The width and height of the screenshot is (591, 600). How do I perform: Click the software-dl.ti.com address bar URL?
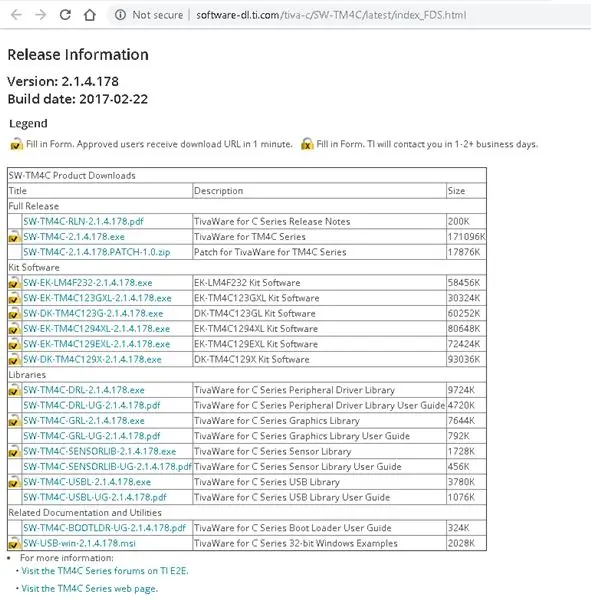(331, 15)
